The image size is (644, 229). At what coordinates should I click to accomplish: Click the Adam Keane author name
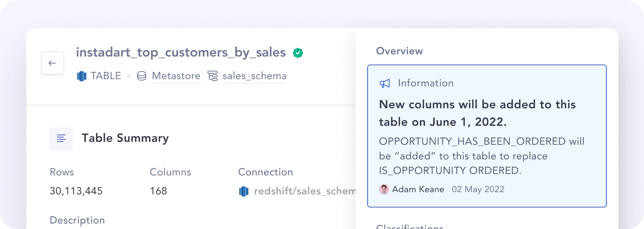coord(418,189)
